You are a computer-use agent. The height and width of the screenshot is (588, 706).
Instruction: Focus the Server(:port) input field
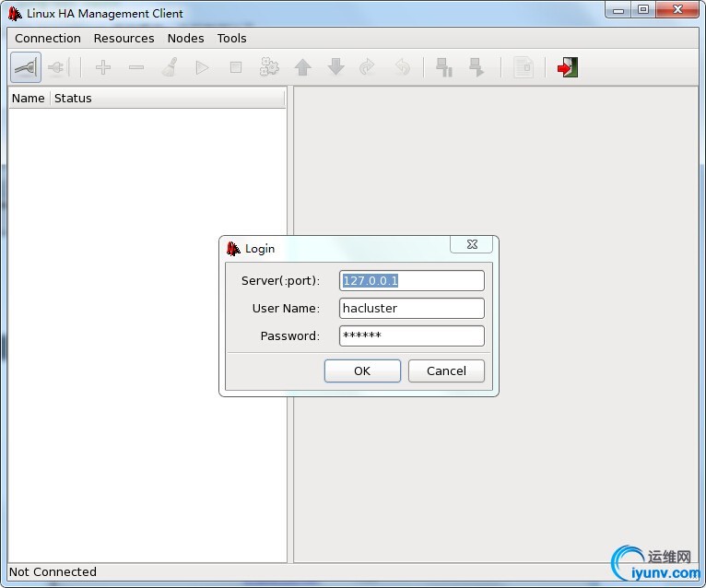[x=412, y=281]
